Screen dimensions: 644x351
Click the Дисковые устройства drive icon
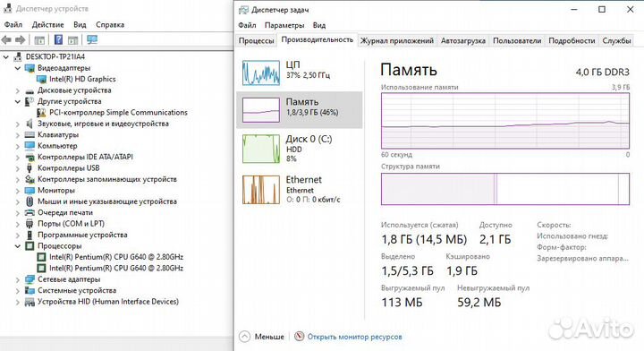click(x=30, y=90)
